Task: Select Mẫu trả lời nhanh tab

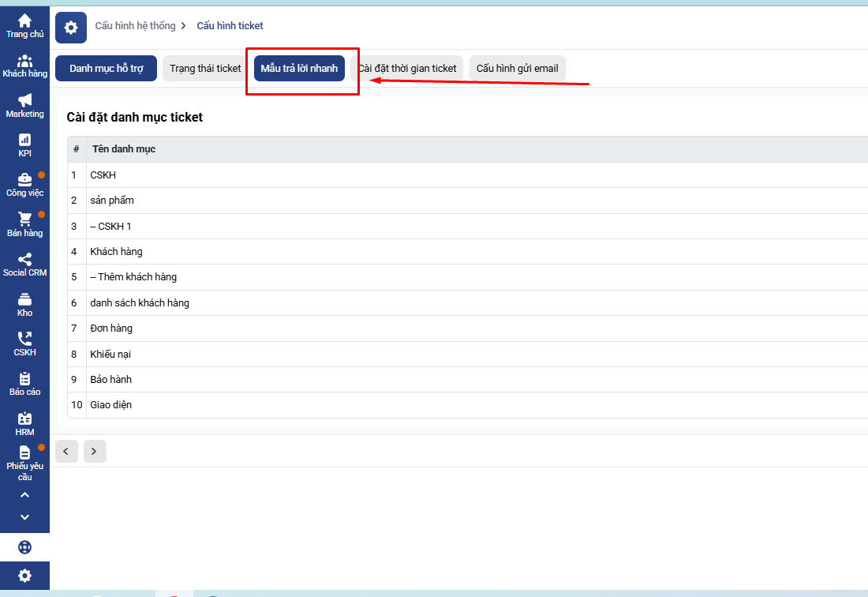Action: coord(299,69)
